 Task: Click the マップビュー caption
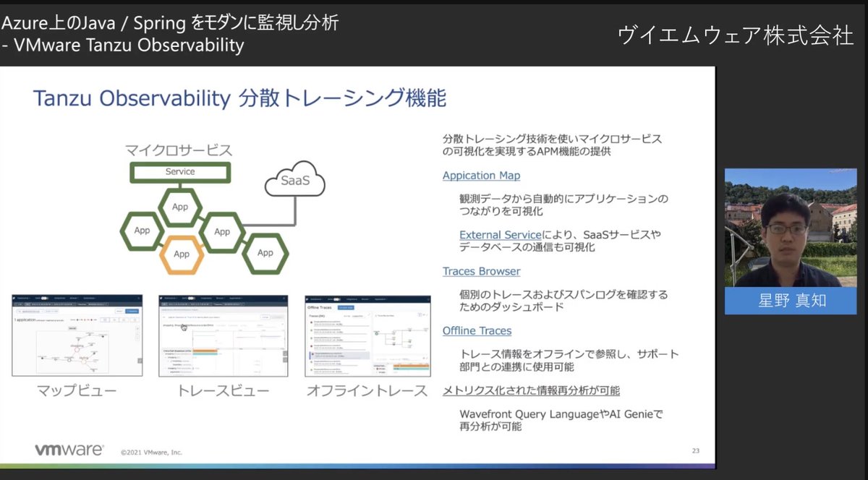[x=77, y=392]
